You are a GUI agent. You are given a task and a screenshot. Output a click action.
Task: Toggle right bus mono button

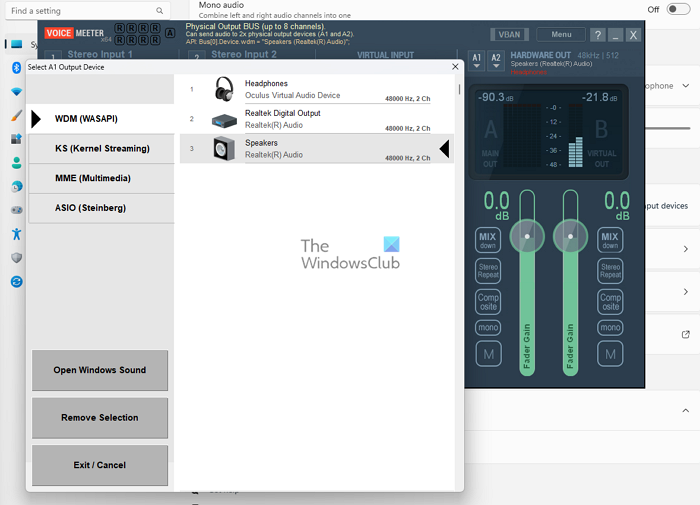point(610,327)
